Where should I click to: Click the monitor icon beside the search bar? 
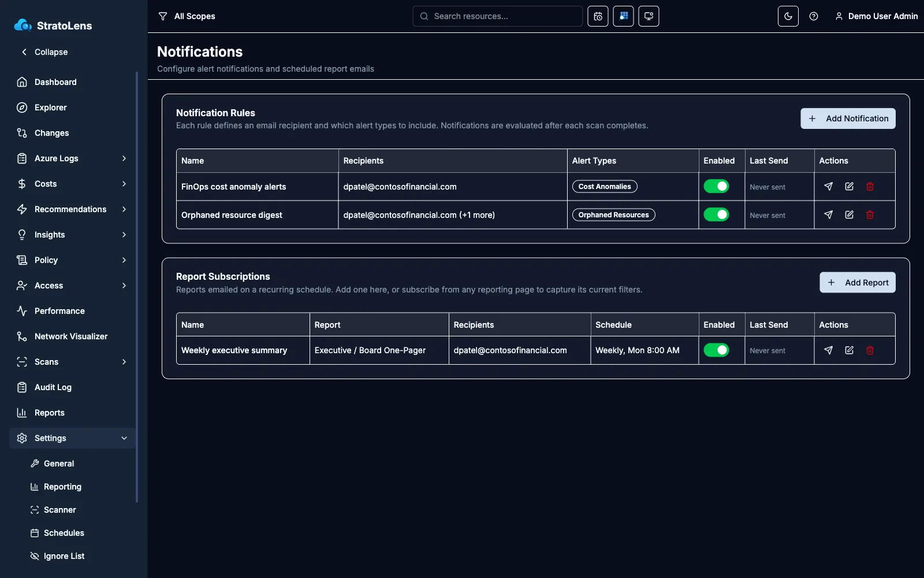pos(649,16)
